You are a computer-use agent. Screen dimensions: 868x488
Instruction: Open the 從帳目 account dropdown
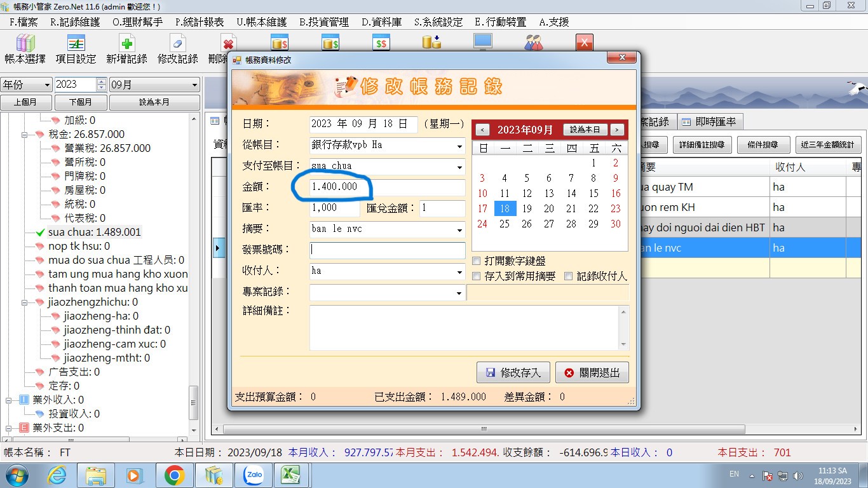tap(459, 146)
